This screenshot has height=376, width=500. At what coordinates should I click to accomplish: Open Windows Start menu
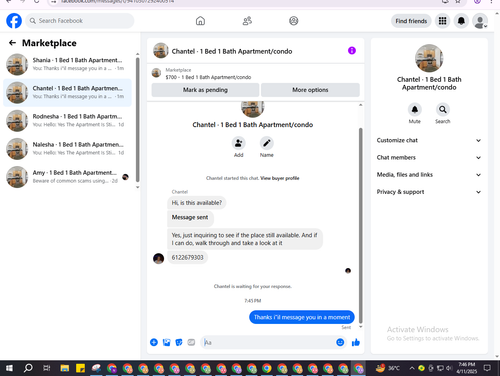9,368
